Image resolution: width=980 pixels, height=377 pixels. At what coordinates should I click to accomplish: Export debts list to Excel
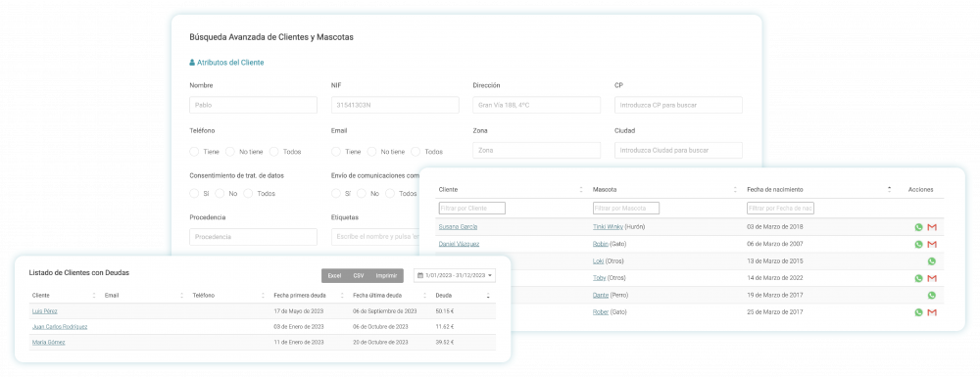click(x=334, y=275)
